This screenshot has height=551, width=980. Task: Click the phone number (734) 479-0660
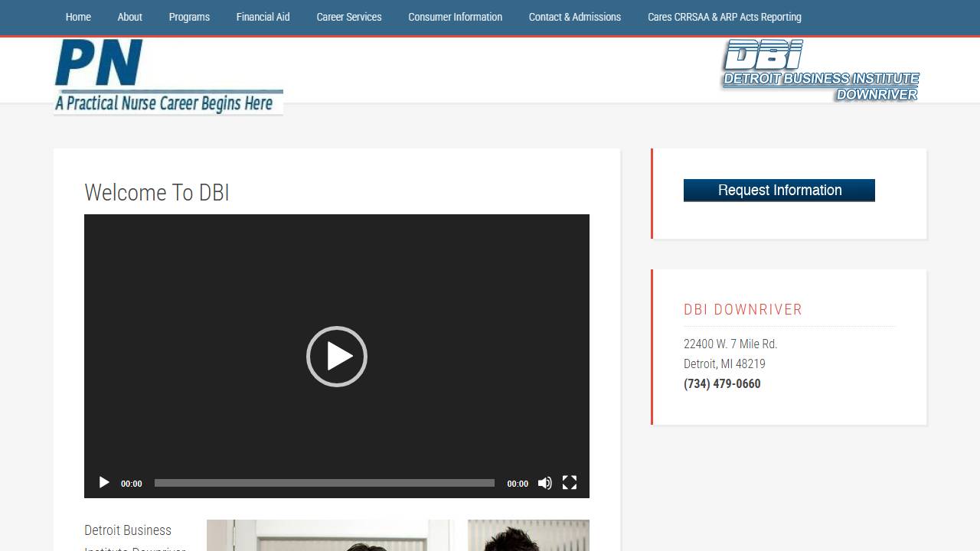(x=722, y=384)
